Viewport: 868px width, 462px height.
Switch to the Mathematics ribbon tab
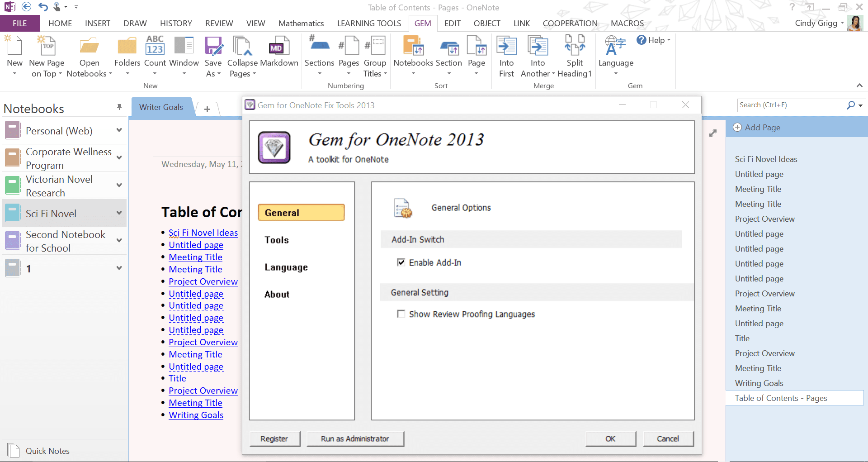301,24
